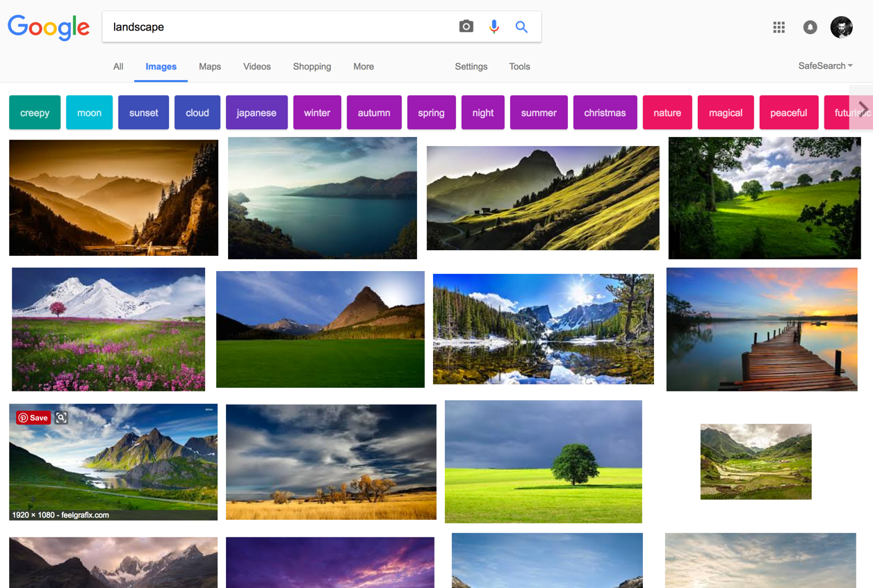The height and width of the screenshot is (588, 873).
Task: Select the Images tab
Action: pos(161,67)
